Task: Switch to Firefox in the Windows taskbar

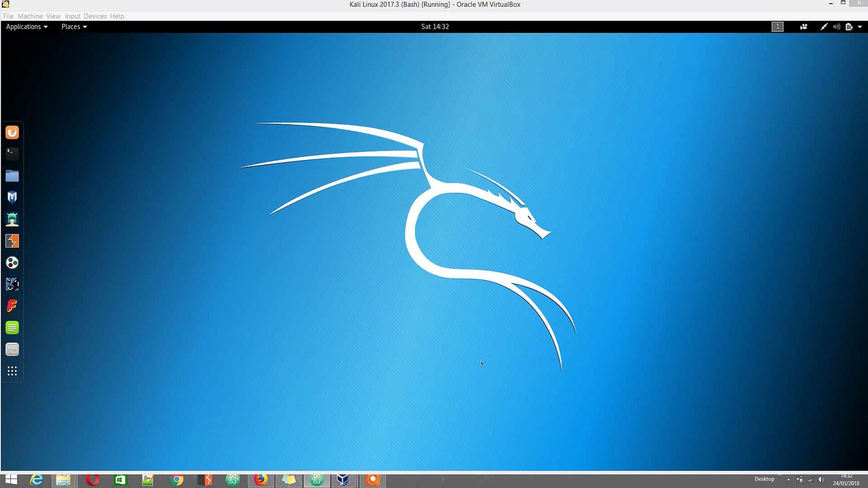Action: (x=260, y=480)
